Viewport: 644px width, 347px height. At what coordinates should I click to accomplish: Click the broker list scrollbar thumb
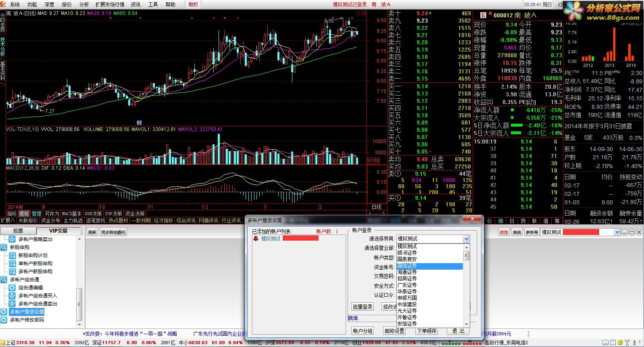(466, 255)
